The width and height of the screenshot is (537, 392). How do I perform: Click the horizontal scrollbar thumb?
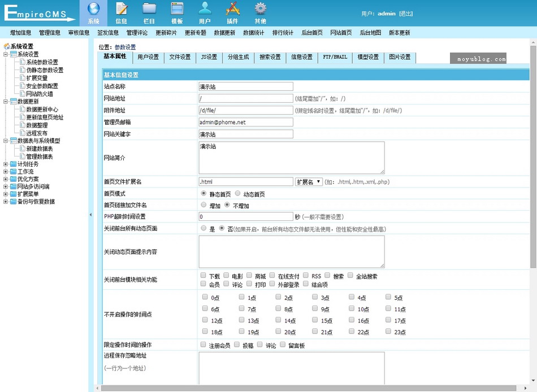[308, 388]
